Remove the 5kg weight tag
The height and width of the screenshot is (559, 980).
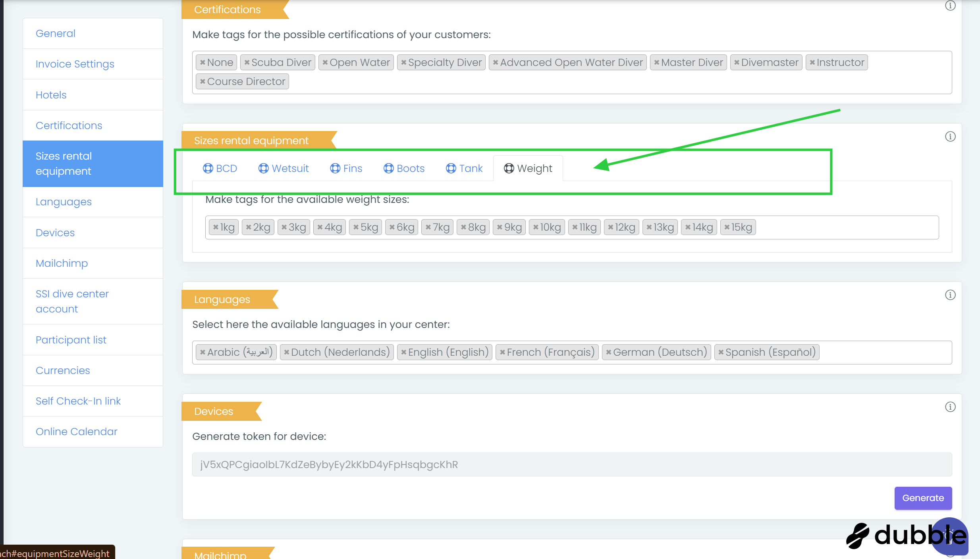356,227
